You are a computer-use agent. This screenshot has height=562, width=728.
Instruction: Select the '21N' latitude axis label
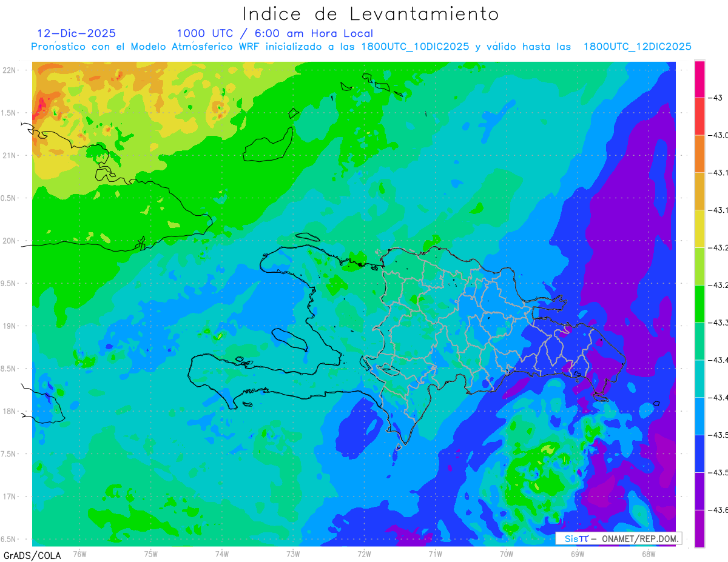click(x=9, y=155)
